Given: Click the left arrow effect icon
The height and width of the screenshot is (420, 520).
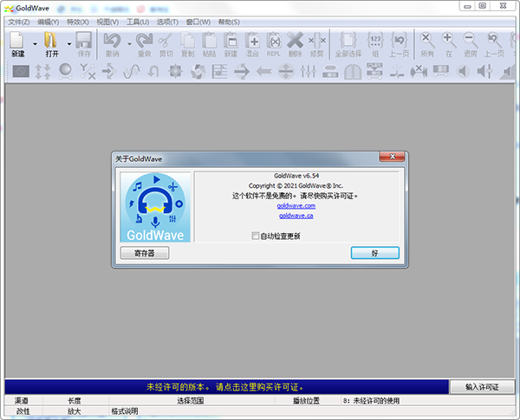Looking at the screenshot, I should pos(264,71).
